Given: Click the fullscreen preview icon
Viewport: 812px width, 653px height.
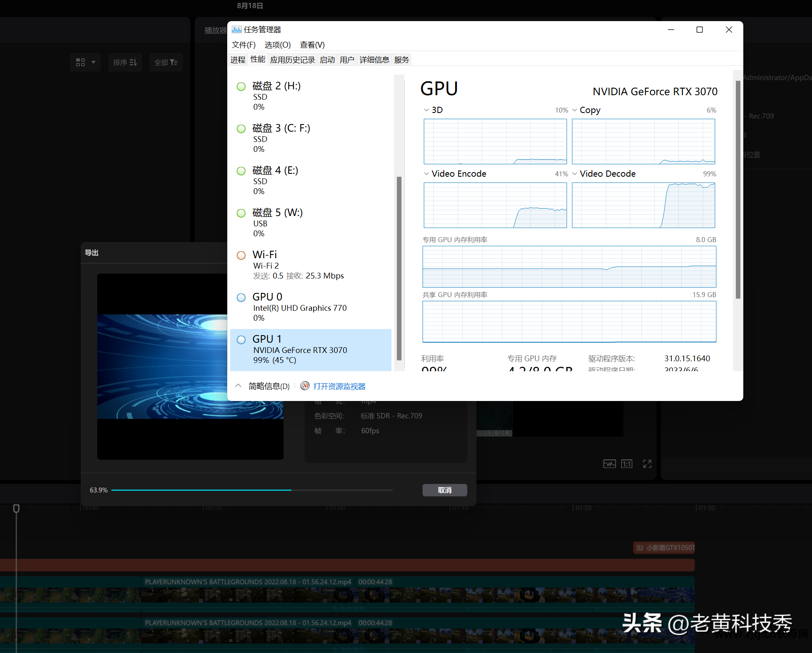Looking at the screenshot, I should [x=647, y=463].
